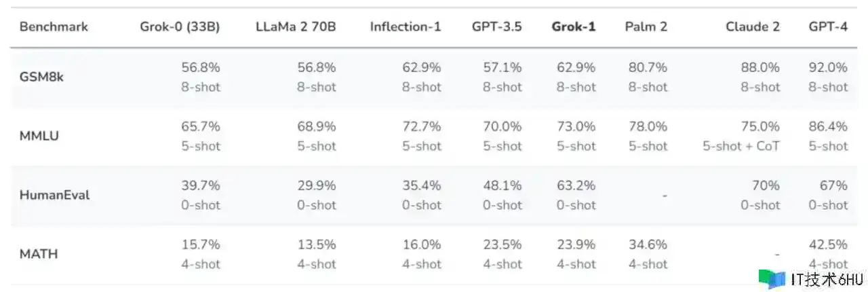Select the HumanEval row label
Screen dimensions: 868x292
coord(54,195)
